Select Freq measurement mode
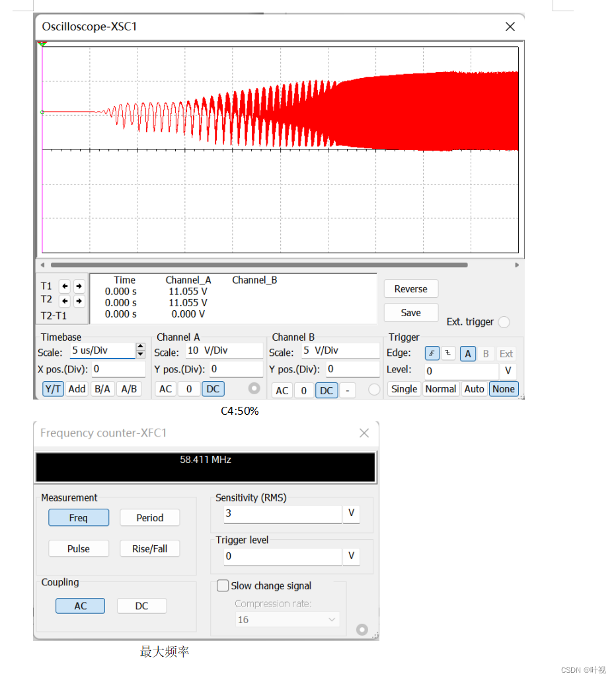This screenshot has height=680, width=616. pyautogui.click(x=79, y=518)
